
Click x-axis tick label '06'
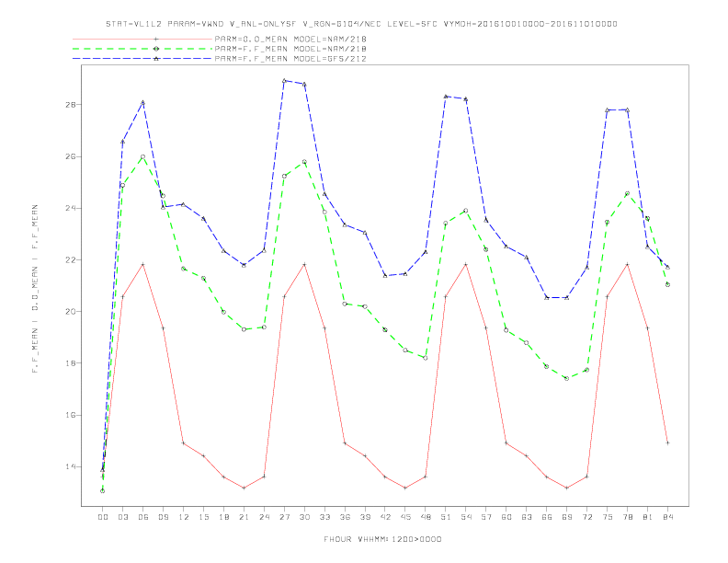tap(143, 517)
